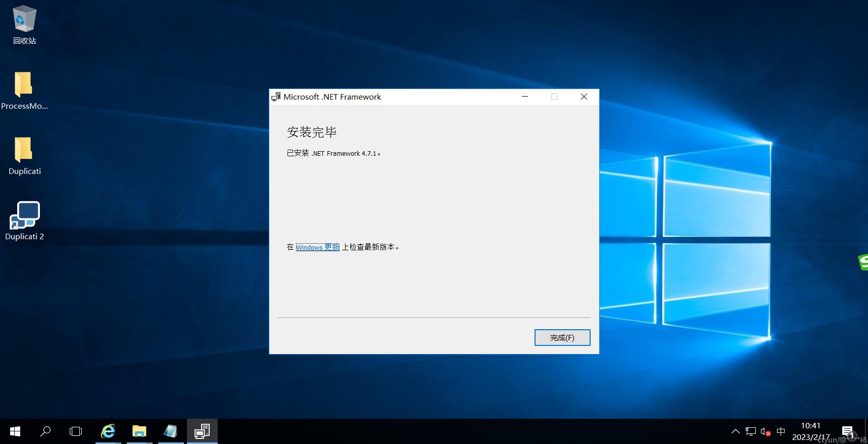
Task: Click the text 已安装 .NET Framework 4.7.1
Action: coord(333,153)
